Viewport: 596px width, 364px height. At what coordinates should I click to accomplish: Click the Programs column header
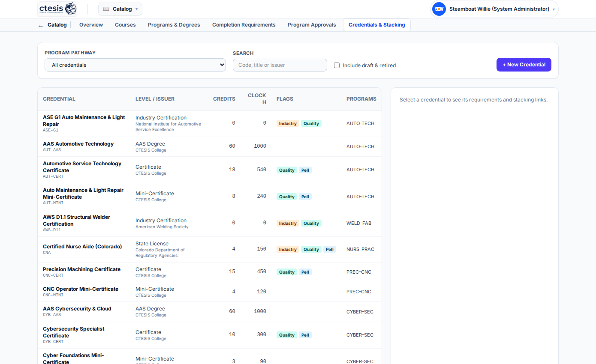[x=361, y=99]
